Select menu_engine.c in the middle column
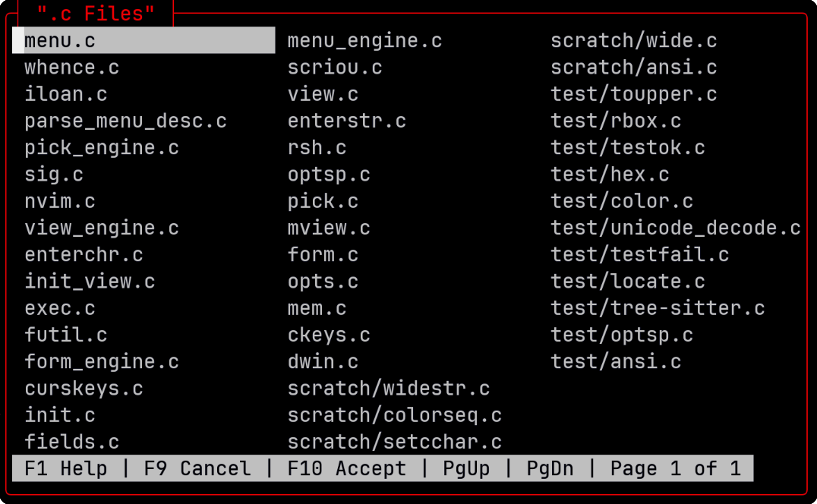The width and height of the screenshot is (817, 504). click(364, 41)
